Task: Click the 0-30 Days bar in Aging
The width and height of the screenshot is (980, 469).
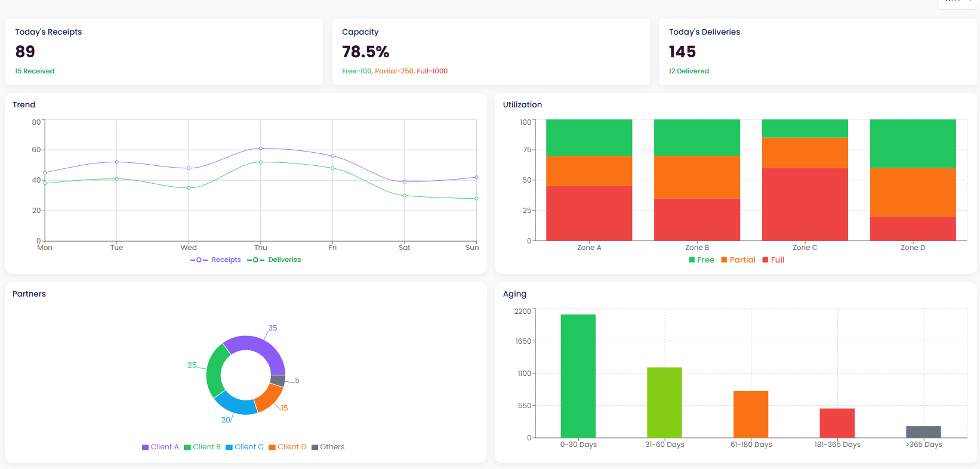Action: point(578,376)
